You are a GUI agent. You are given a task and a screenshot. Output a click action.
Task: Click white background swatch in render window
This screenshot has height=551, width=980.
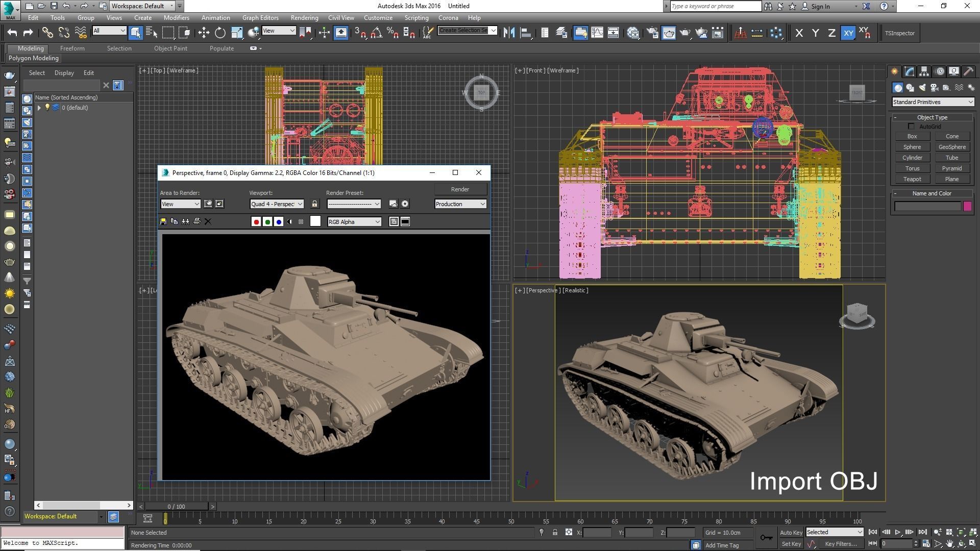click(315, 221)
